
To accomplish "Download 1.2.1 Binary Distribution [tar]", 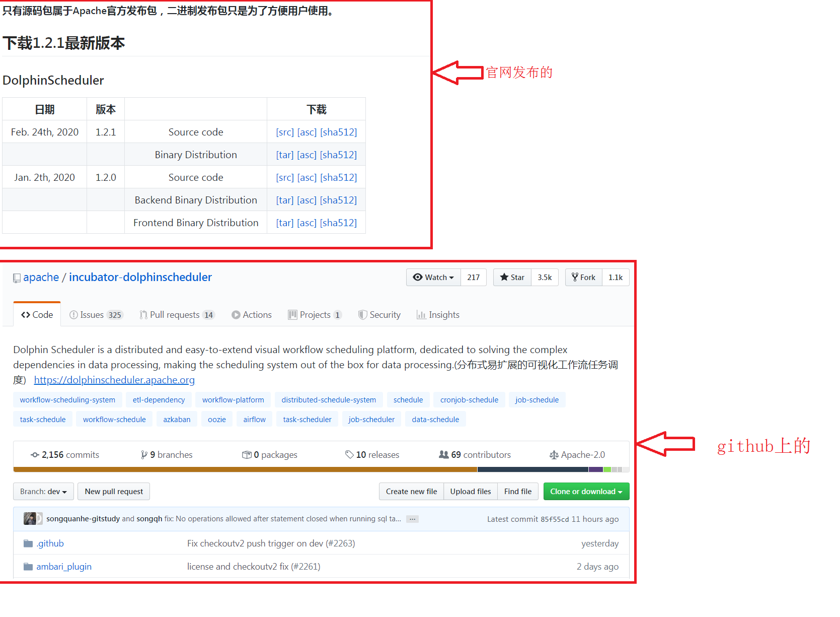I will pyautogui.click(x=285, y=155).
